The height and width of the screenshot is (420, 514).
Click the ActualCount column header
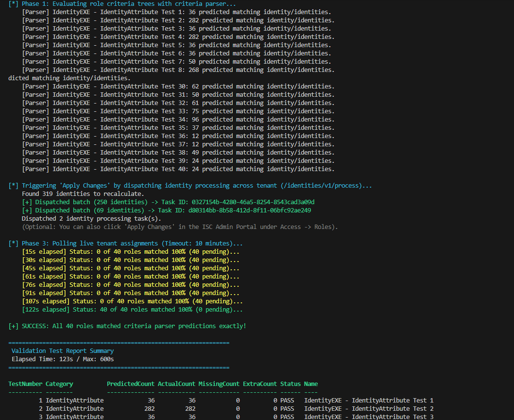click(176, 384)
